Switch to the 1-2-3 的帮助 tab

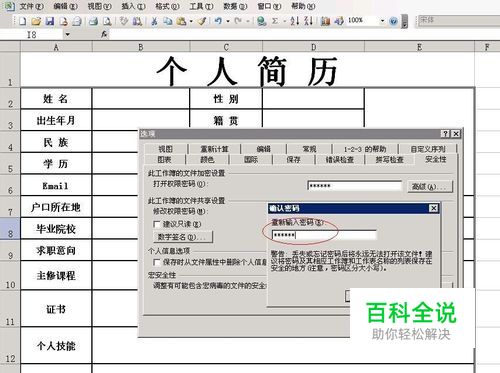coord(365,149)
